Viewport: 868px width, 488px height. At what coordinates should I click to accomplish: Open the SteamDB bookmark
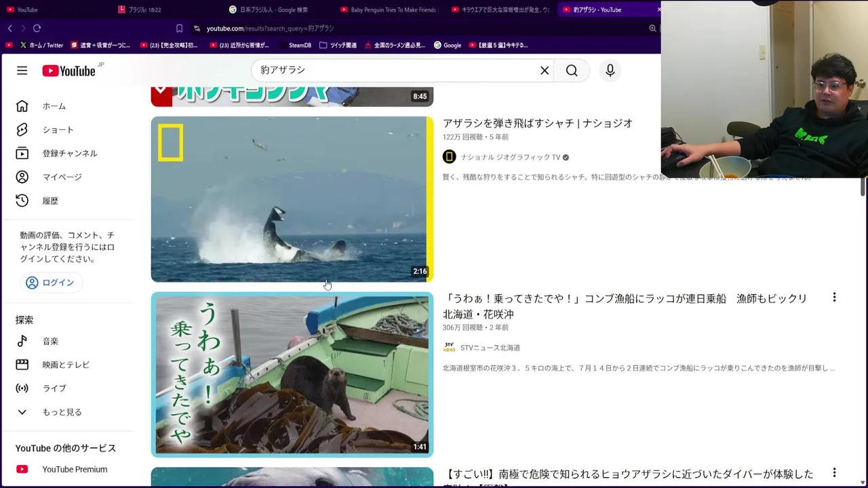(x=294, y=45)
